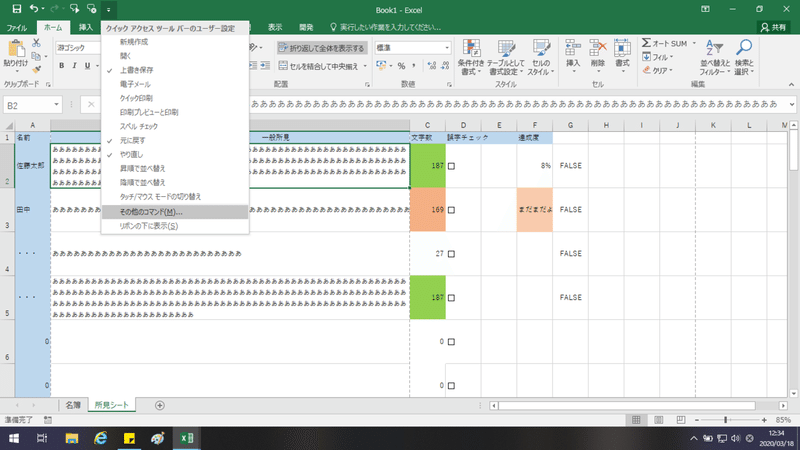
Task: Select 新規作成 in the quick access menu
Action: [x=175, y=42]
